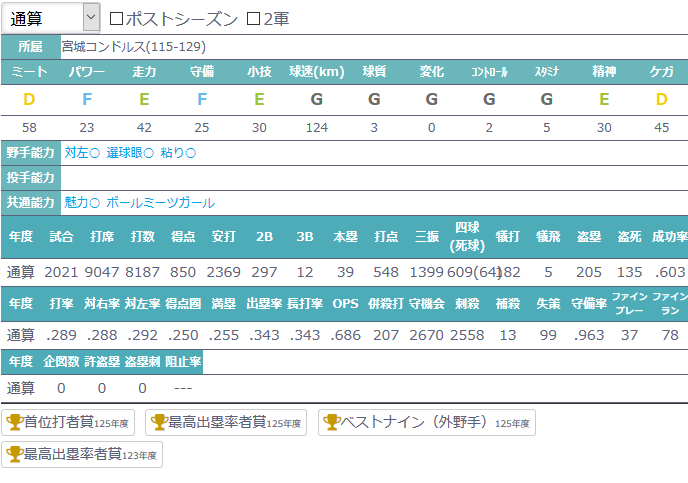Toggle the 2軍 checkbox
This screenshot has height=483, width=688.
[253, 18]
